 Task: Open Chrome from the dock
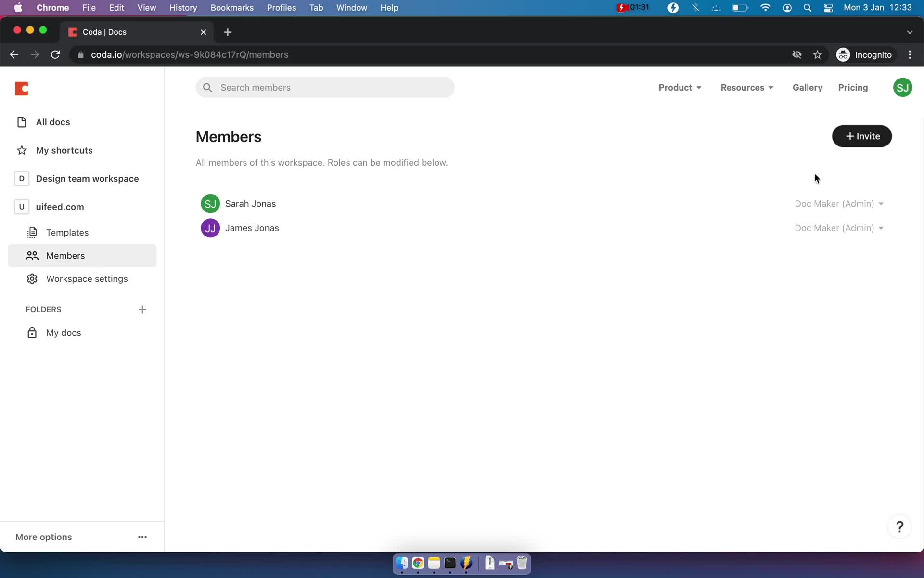418,563
